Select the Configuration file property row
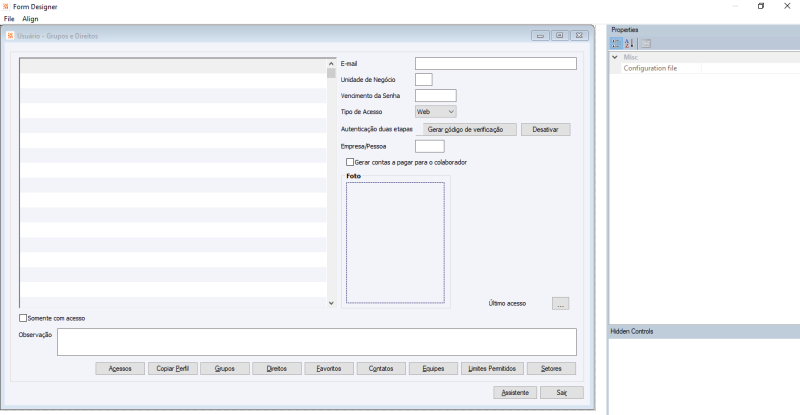This screenshot has width=800, height=415. [x=705, y=68]
